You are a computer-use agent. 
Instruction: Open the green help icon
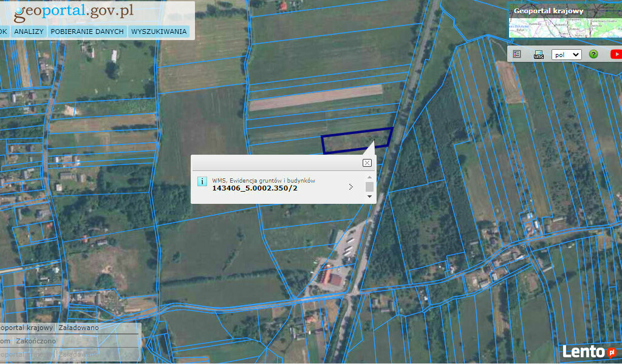(593, 54)
